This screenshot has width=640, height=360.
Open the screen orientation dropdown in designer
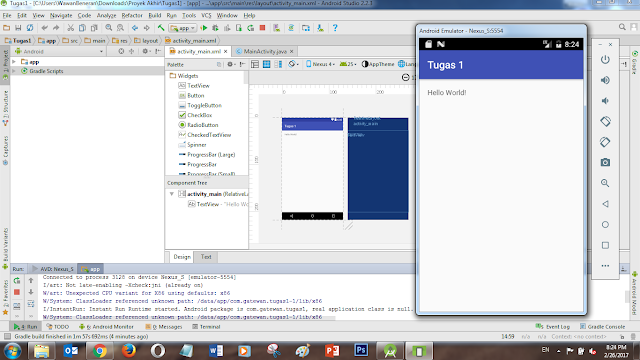point(293,64)
